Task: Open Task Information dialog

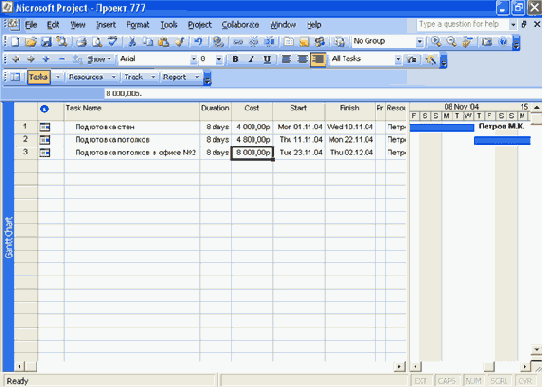Action: 289,42
